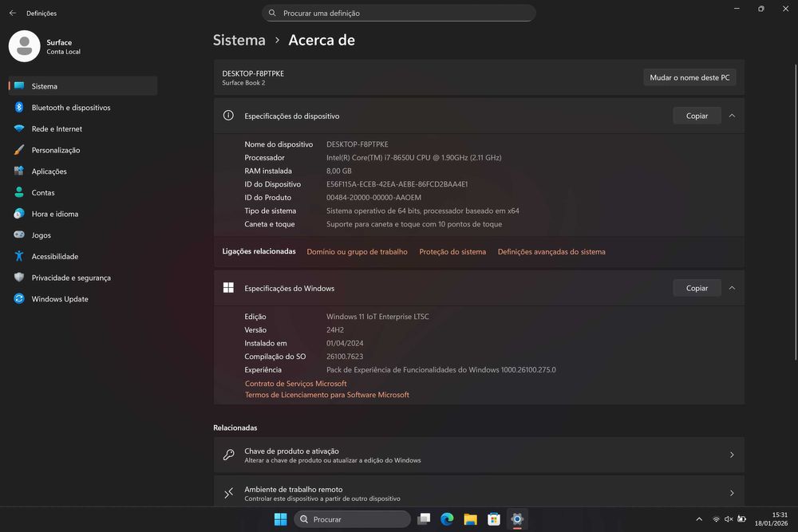Click the search magnifier icon in settings
This screenshot has width=798, height=532.
pyautogui.click(x=272, y=13)
